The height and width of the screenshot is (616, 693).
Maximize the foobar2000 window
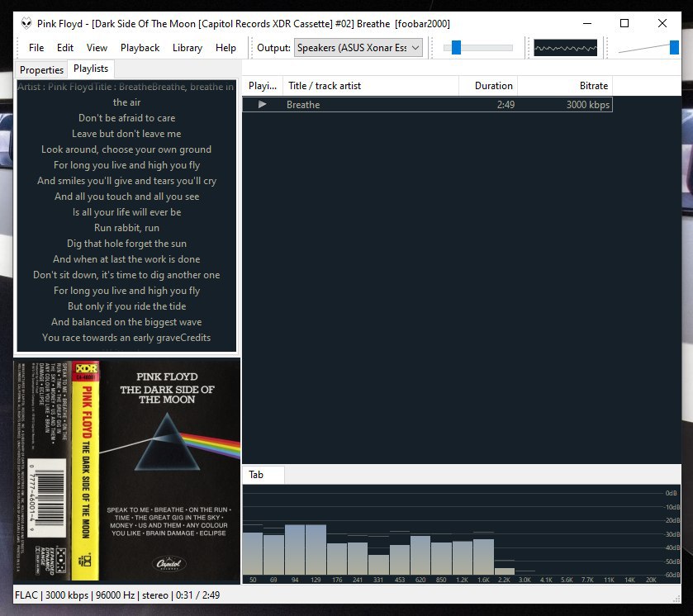tap(624, 23)
